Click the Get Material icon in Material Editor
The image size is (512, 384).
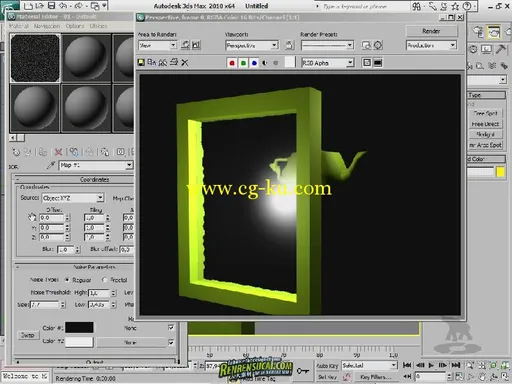point(16,152)
